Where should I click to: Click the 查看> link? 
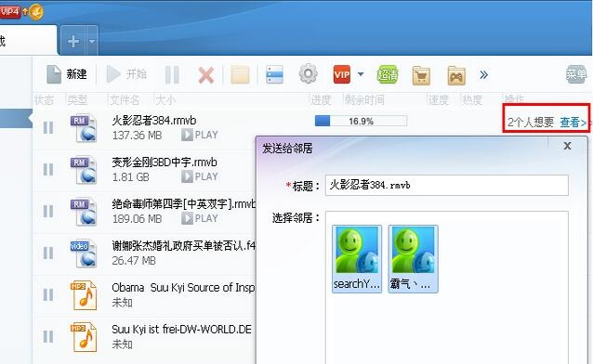click(573, 122)
